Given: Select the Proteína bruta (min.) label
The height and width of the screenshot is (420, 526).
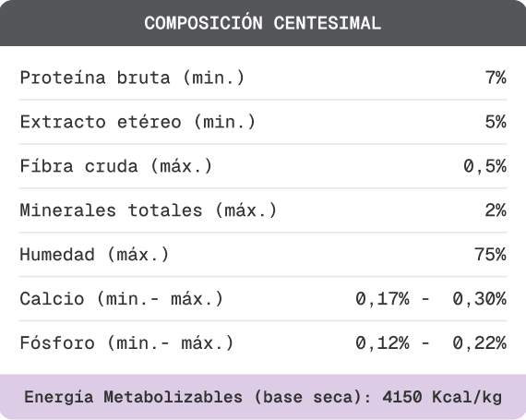Looking at the screenshot, I should 132,78.
